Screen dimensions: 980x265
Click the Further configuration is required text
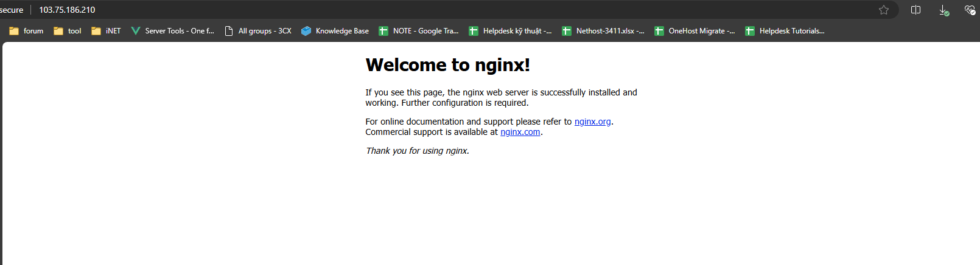[x=465, y=103]
